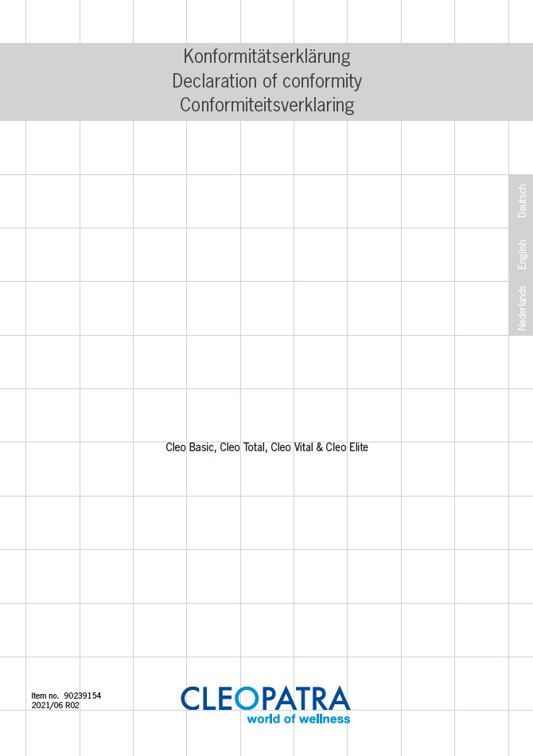Switch to the English language tab
The image size is (533, 756).
click(522, 255)
